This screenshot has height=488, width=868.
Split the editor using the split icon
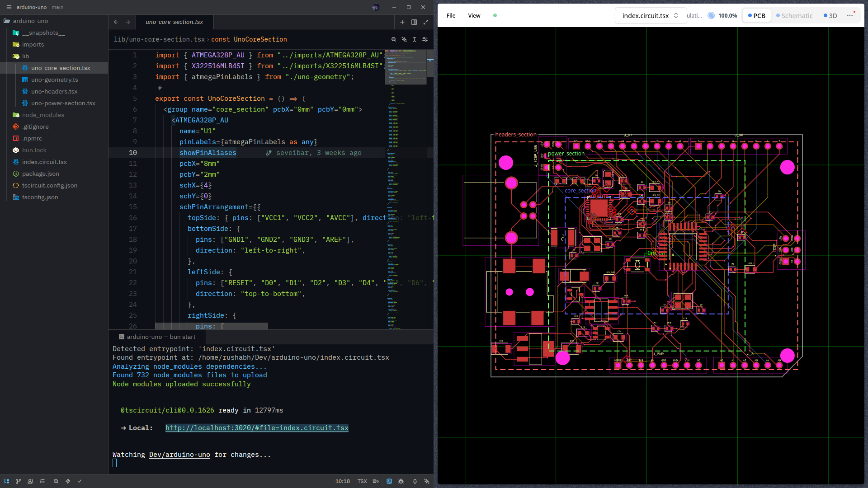point(415,22)
